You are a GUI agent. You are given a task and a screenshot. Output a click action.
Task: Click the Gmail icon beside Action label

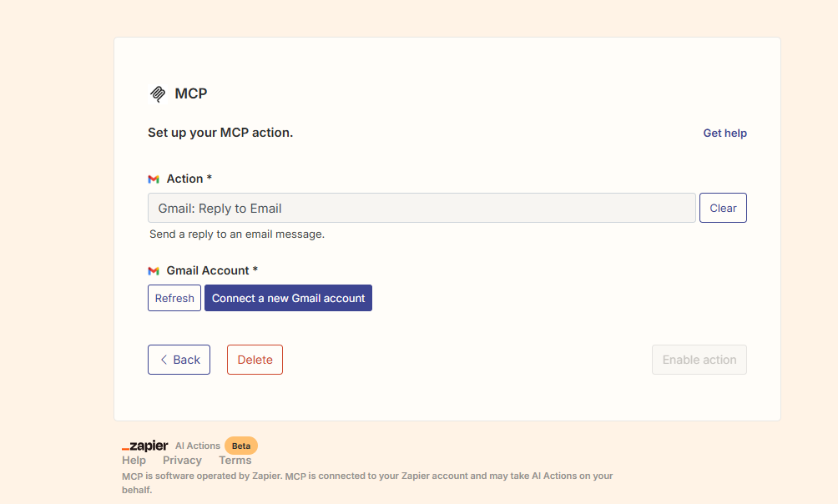tap(154, 179)
